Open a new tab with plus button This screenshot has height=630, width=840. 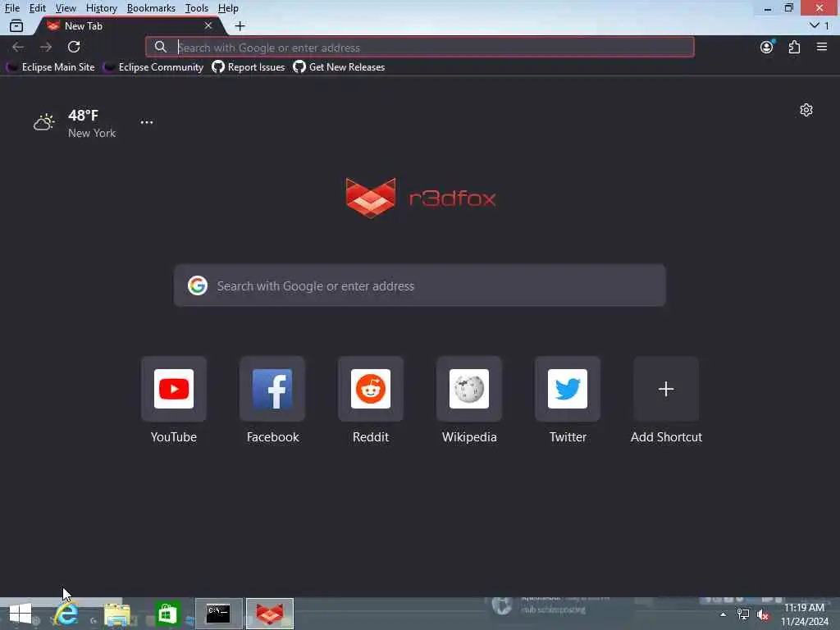(240, 25)
